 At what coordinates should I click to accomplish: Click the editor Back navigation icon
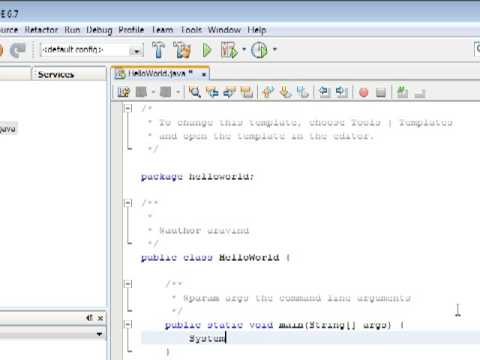coord(141,92)
